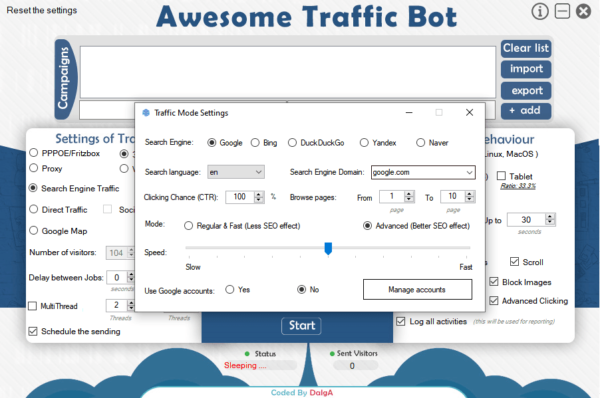Enable the MultiThread checkbox
600x398 pixels.
point(33,306)
